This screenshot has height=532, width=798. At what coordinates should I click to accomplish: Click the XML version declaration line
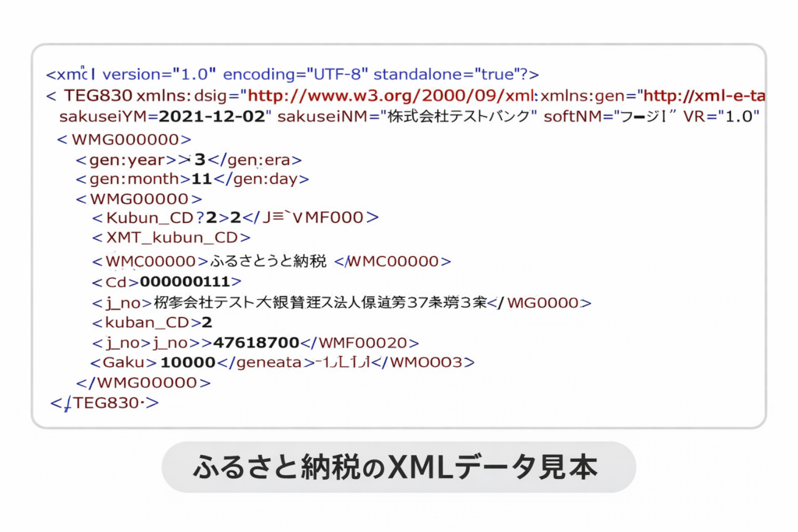point(292,75)
